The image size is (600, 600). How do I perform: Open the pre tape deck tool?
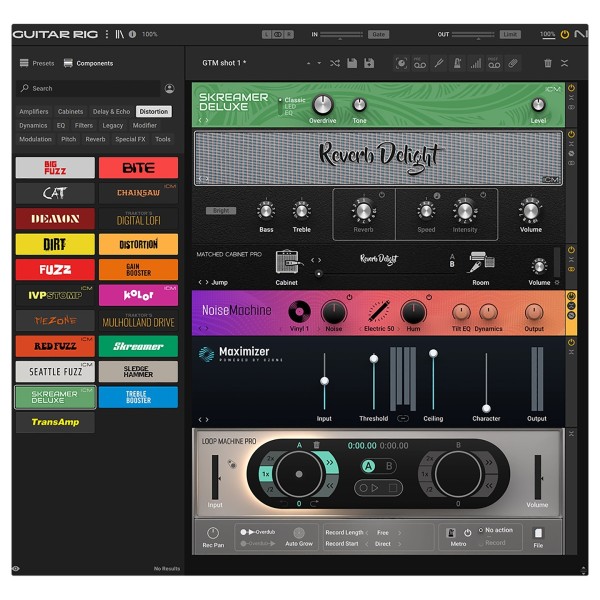click(x=420, y=63)
